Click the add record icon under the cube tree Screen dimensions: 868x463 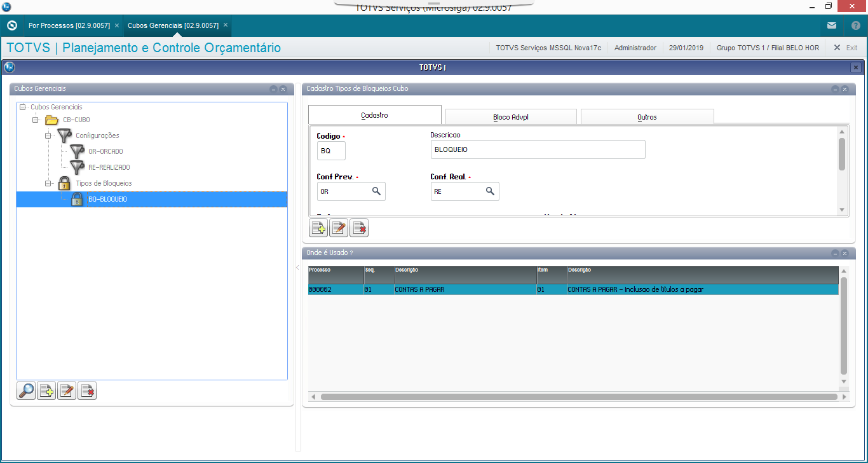[46, 390]
